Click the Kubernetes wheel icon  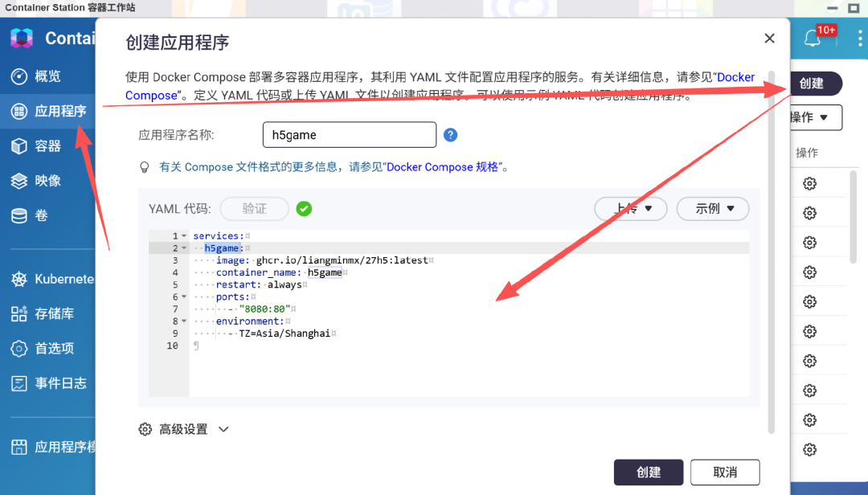[18, 279]
